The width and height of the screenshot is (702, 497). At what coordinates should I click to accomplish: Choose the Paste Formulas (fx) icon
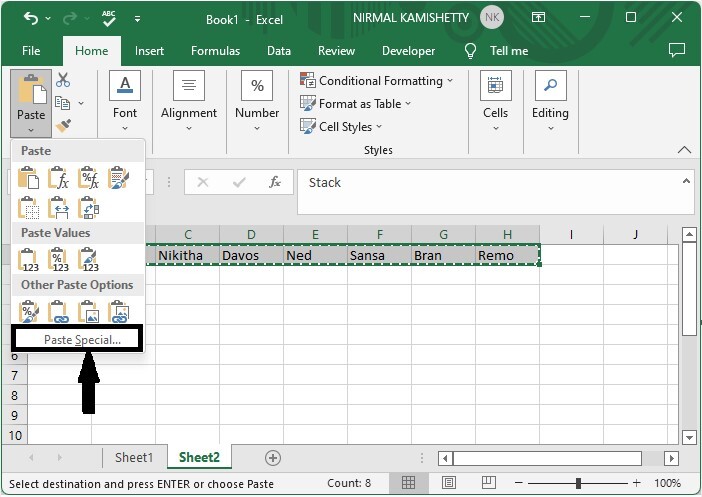[59, 178]
